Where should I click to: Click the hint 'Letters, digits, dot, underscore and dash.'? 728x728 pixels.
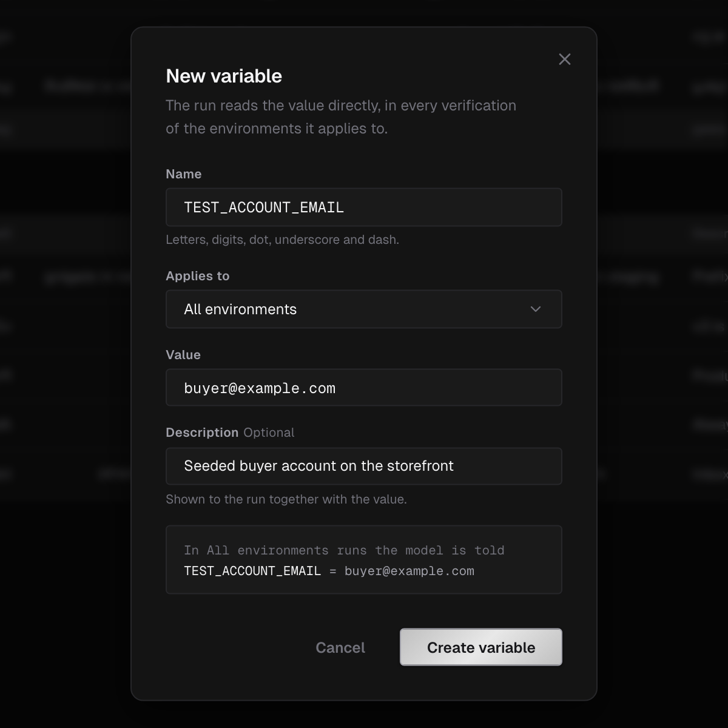[282, 240]
